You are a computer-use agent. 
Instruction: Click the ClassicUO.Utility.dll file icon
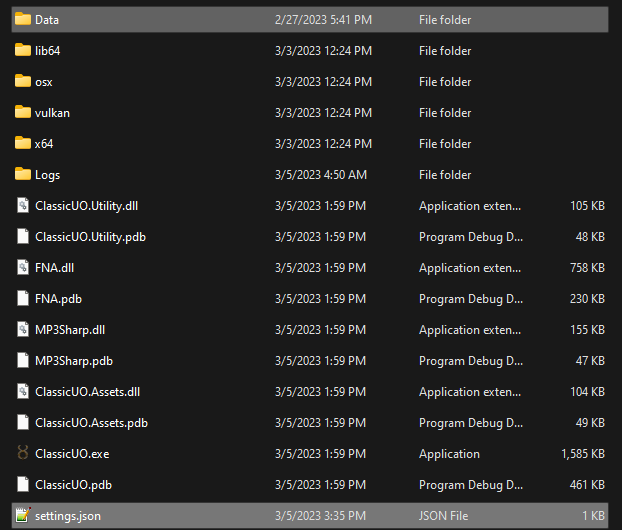pyautogui.click(x=23, y=205)
